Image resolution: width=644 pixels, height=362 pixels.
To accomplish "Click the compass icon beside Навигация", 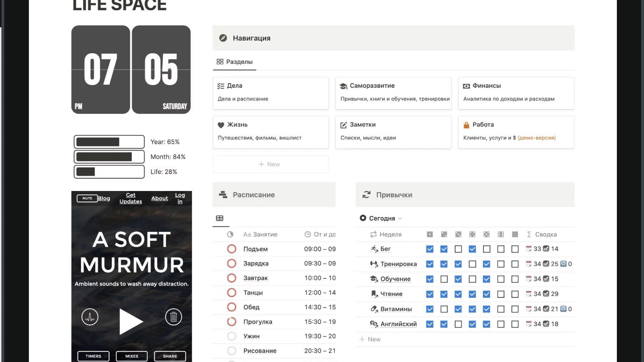I will click(x=223, y=38).
